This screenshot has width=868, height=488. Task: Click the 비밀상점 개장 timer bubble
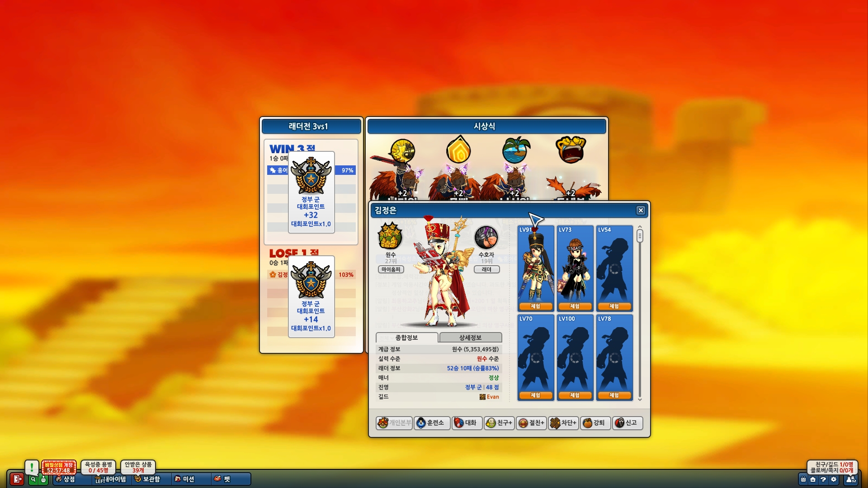(x=59, y=467)
